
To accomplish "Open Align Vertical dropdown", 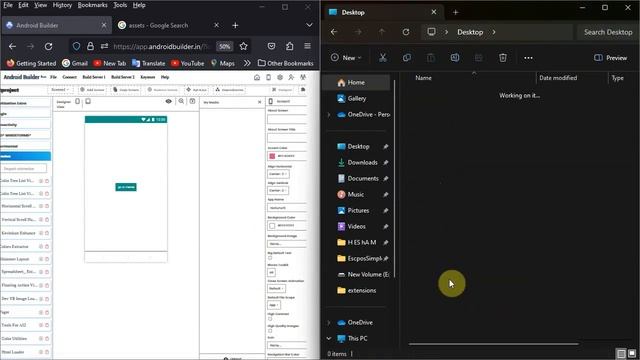I will tap(278, 190).
